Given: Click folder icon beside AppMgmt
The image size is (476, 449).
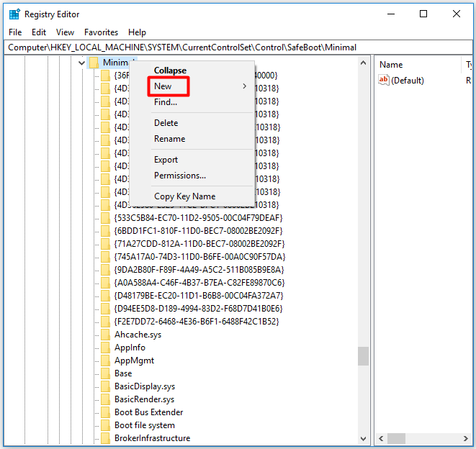Looking at the screenshot, I should pos(105,360).
